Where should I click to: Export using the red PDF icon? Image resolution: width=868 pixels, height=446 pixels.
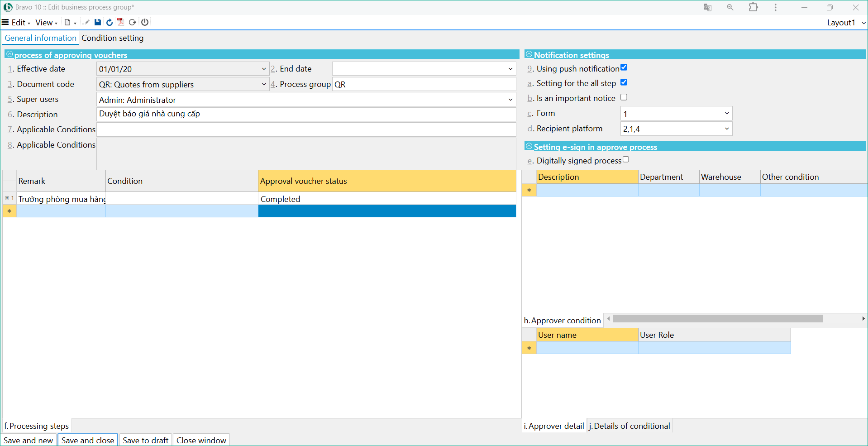120,22
